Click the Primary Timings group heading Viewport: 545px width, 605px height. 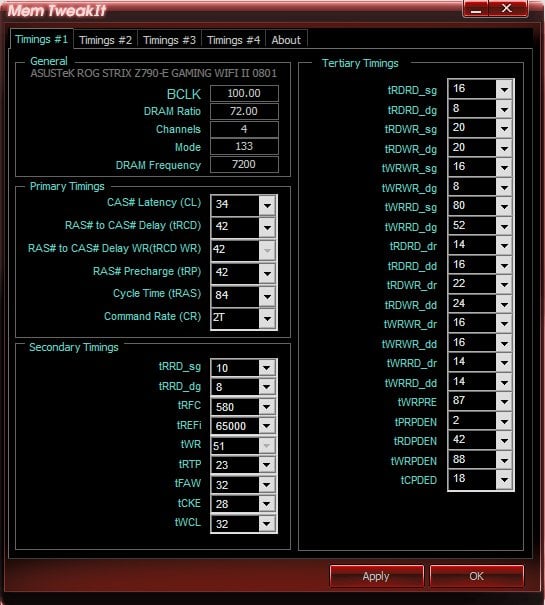(x=67, y=186)
